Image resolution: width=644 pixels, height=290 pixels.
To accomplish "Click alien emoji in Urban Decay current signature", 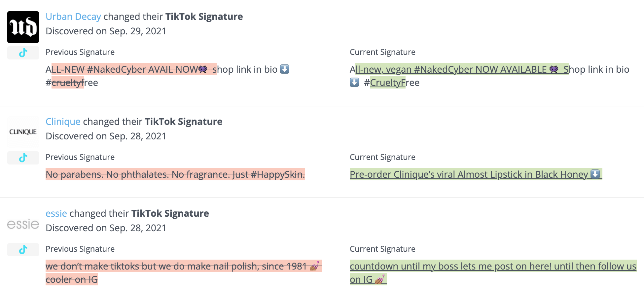I will click(554, 69).
